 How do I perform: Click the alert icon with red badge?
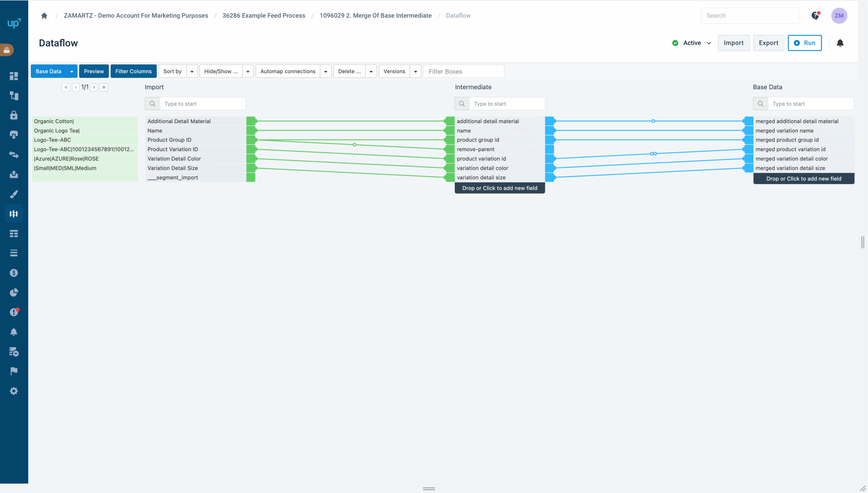click(14, 312)
